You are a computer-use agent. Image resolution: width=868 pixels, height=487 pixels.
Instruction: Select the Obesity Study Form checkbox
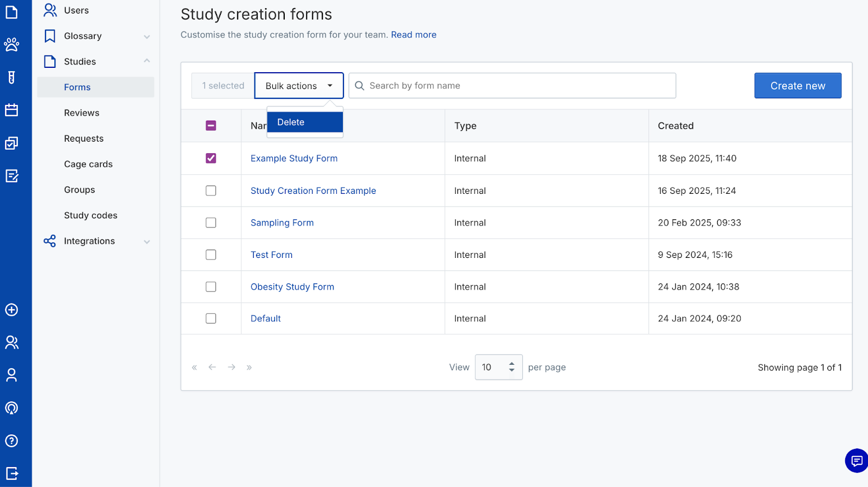[x=211, y=287]
